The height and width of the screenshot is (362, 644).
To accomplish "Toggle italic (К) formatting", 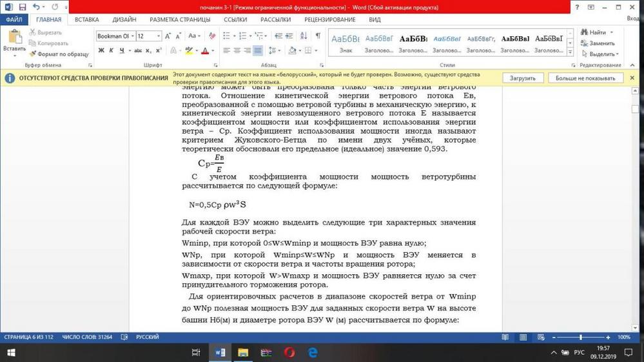I will (112, 50).
